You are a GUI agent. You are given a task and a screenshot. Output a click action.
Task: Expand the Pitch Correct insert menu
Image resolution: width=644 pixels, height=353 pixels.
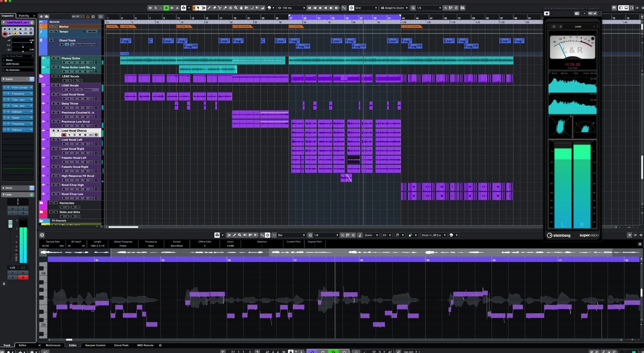31,87
